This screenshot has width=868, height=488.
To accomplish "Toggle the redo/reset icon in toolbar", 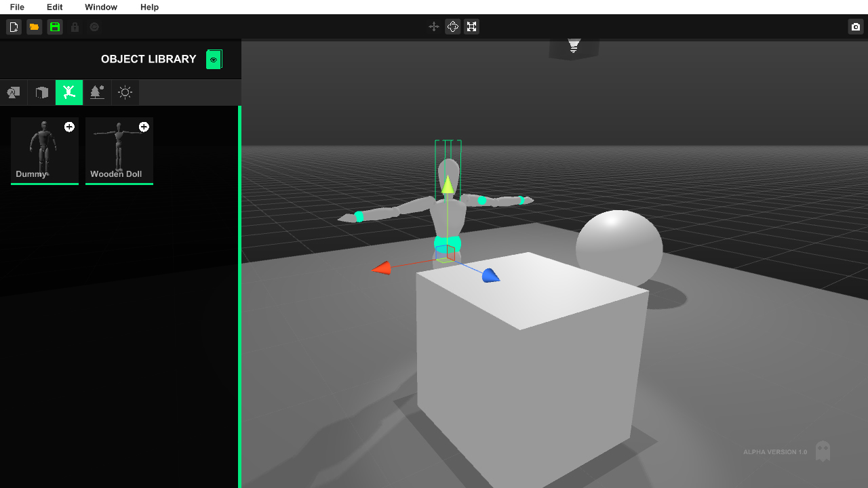I will click(x=94, y=26).
